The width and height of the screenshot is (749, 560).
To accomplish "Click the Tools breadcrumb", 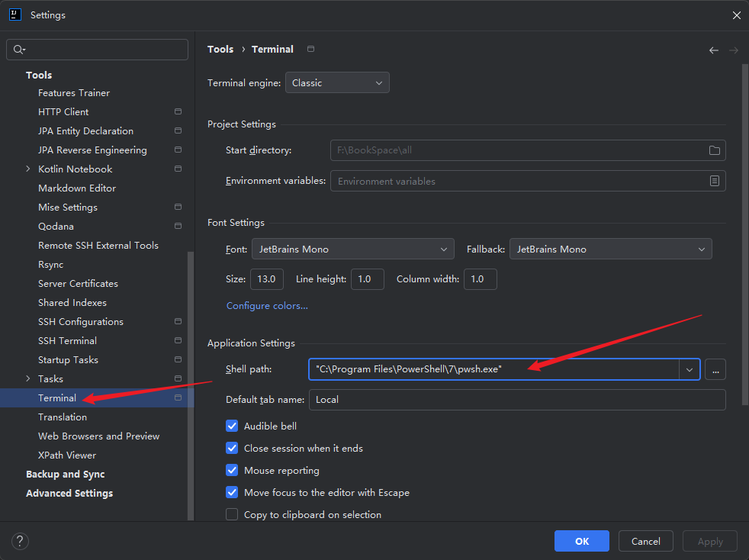I will [220, 50].
